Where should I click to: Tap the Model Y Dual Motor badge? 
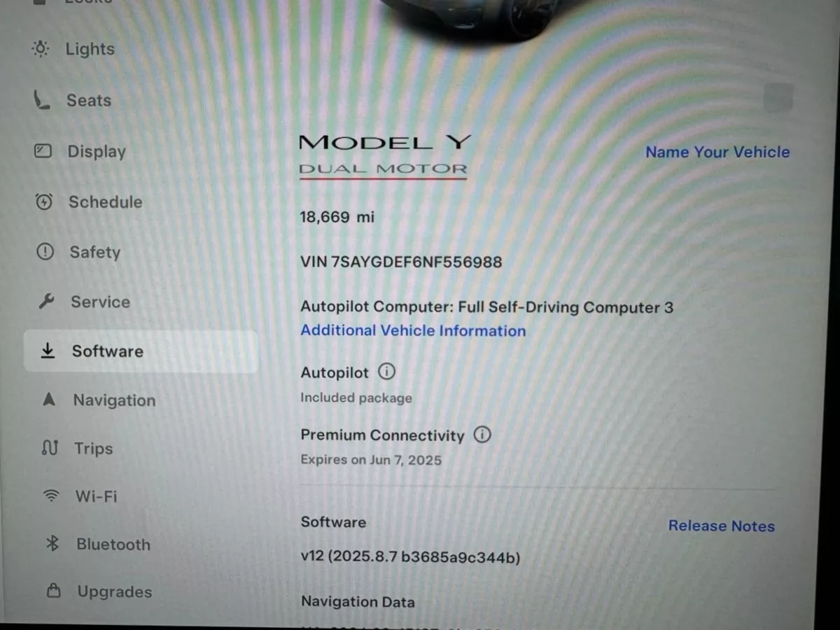click(x=384, y=156)
